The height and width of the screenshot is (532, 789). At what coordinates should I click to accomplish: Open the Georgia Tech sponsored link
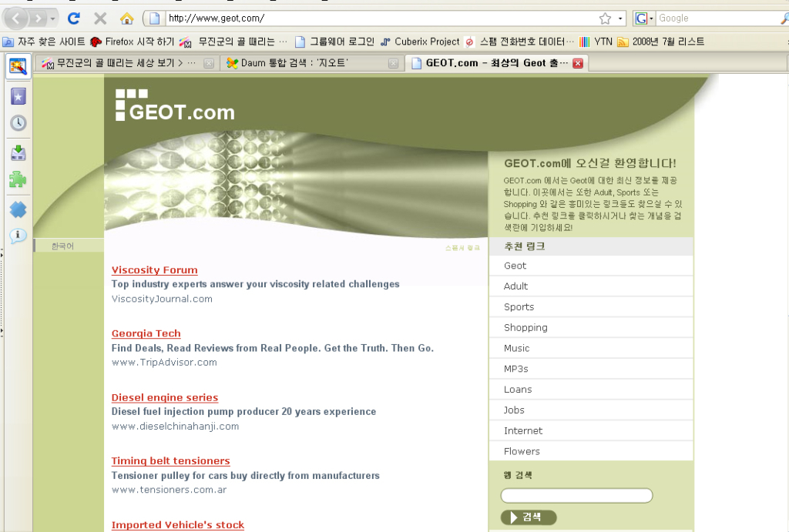point(146,333)
